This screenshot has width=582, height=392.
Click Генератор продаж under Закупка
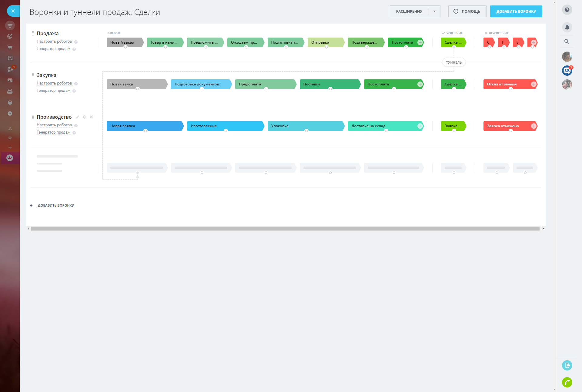(53, 91)
